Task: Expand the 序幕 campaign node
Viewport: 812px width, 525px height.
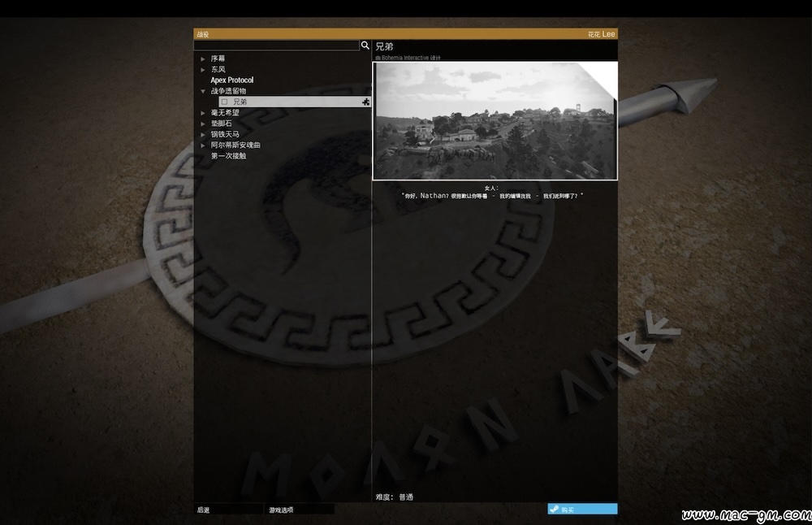Action: tap(203, 59)
